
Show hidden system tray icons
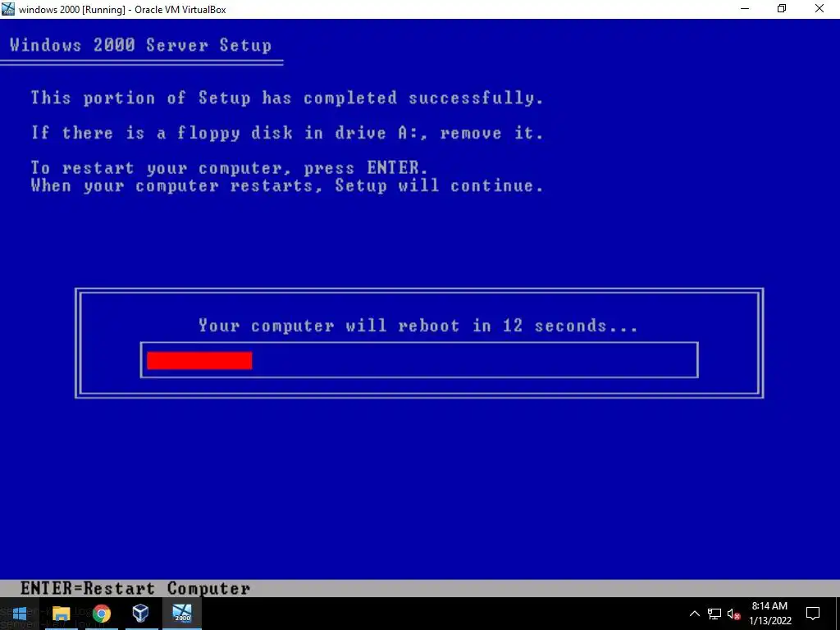tap(694, 614)
